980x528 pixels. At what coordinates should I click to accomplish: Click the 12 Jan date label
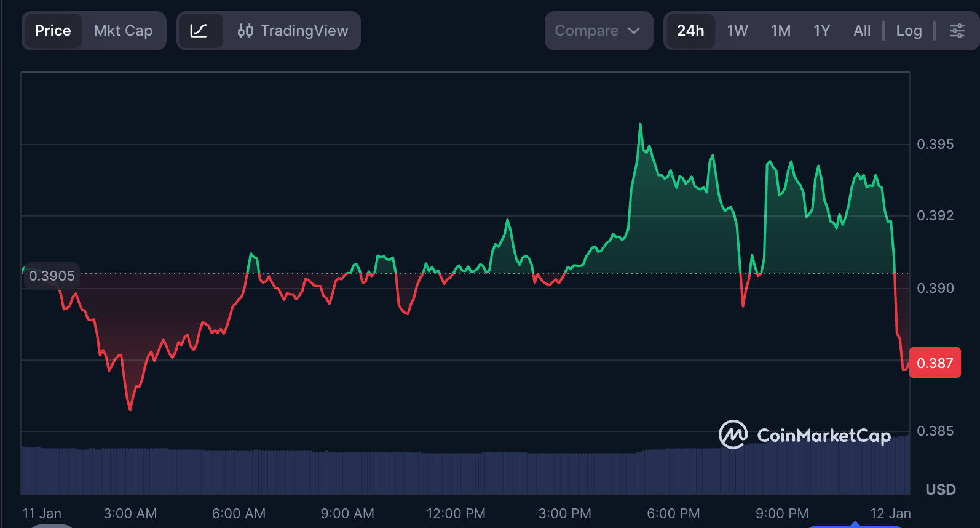point(890,513)
